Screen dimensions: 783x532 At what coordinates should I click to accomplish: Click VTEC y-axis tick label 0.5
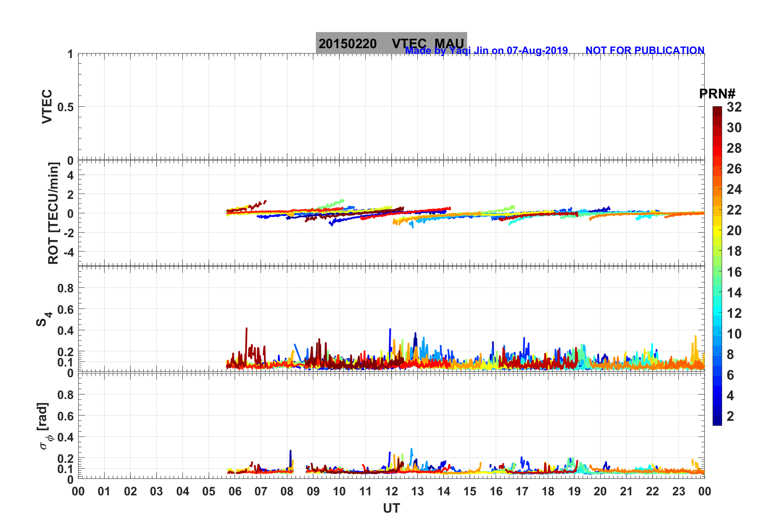(x=65, y=107)
